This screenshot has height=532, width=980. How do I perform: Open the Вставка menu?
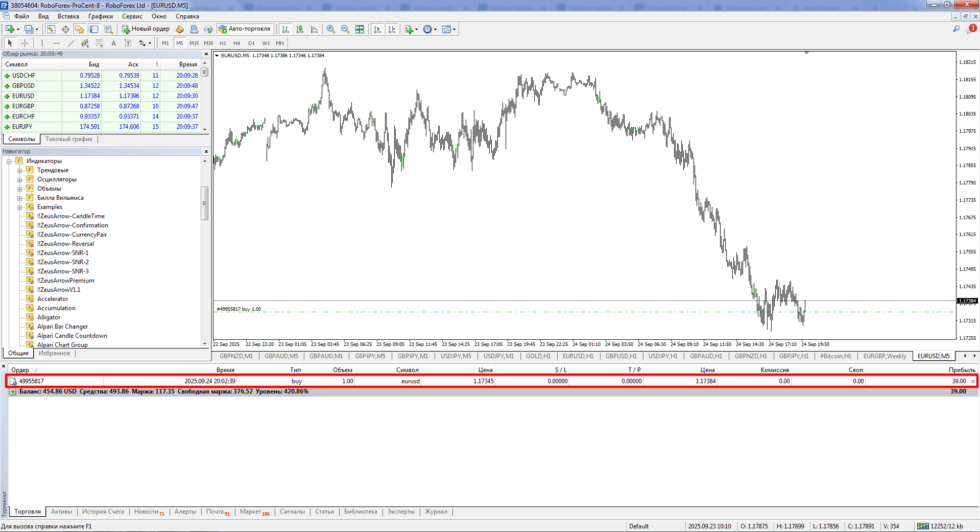pos(68,16)
